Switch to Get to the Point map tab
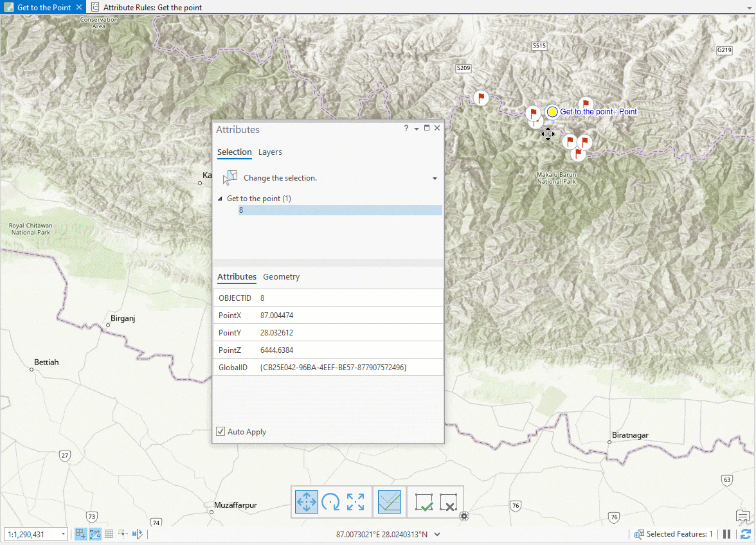 pos(44,7)
